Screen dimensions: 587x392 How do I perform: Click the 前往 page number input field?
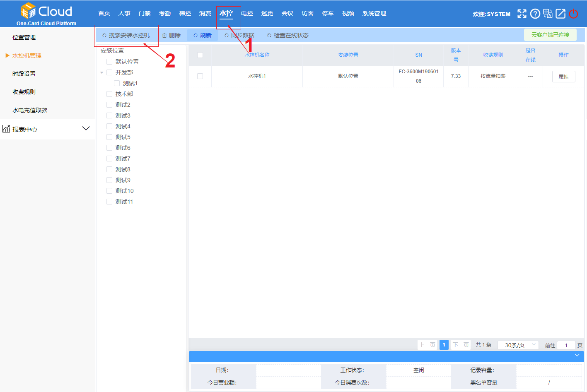tap(566, 345)
